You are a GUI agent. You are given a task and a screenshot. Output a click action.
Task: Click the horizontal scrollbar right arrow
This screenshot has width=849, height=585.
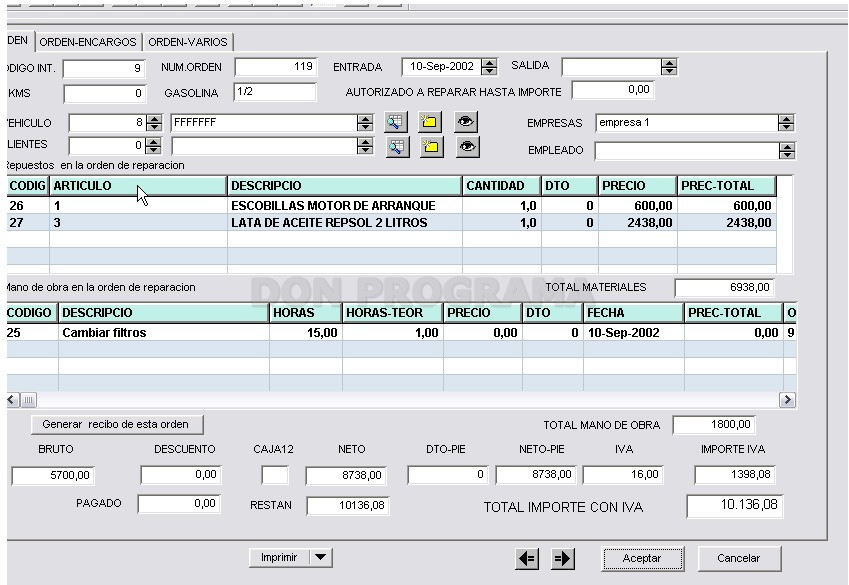pyautogui.click(x=787, y=400)
